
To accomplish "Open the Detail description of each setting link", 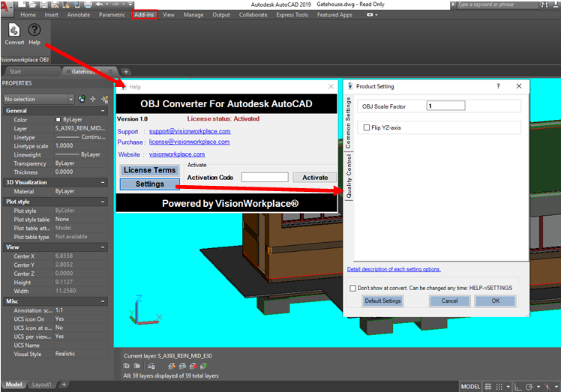I will 394,269.
